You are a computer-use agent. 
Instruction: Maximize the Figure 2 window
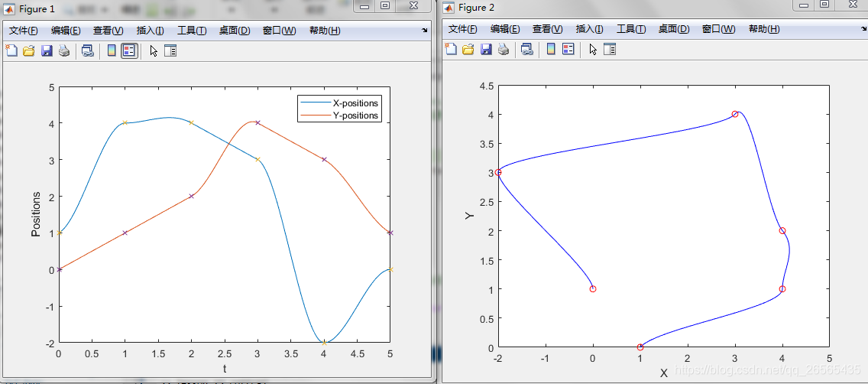[x=824, y=4]
